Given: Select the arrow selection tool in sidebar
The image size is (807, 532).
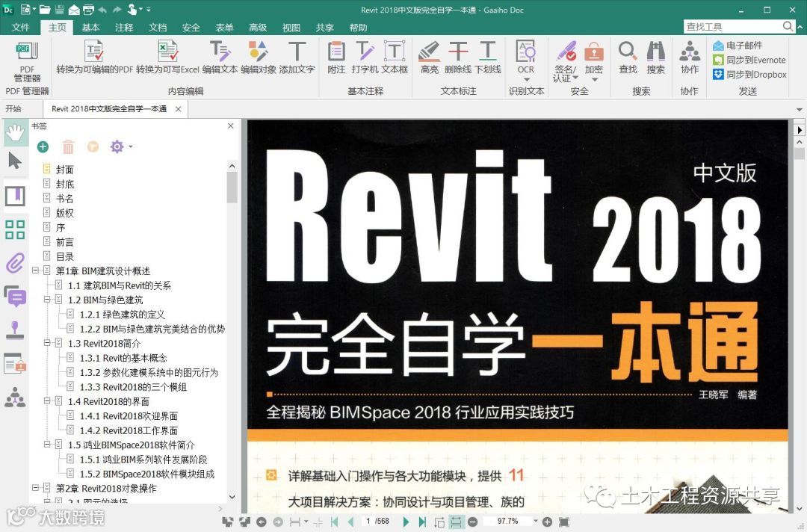Looking at the screenshot, I should 16,161.
